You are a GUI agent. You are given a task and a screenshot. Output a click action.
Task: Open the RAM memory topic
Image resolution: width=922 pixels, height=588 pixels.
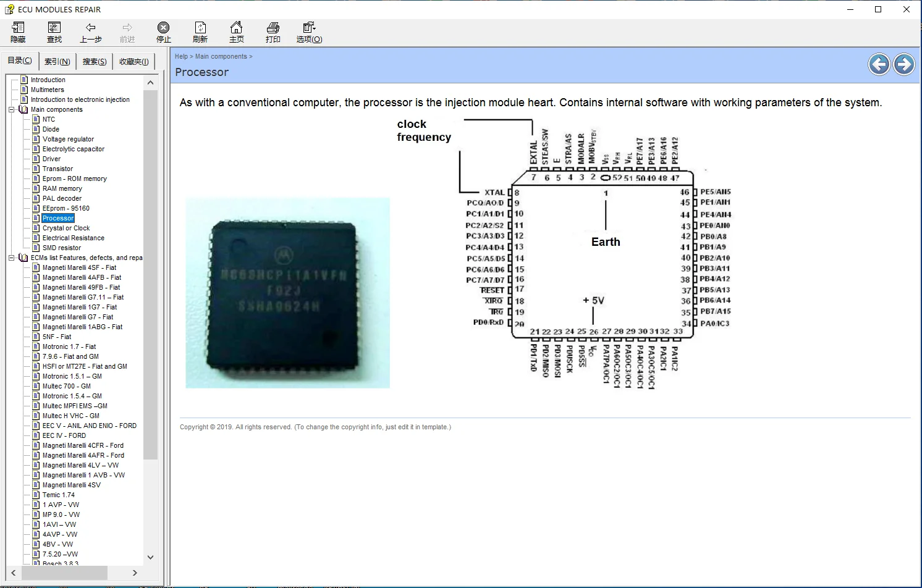[x=62, y=188]
